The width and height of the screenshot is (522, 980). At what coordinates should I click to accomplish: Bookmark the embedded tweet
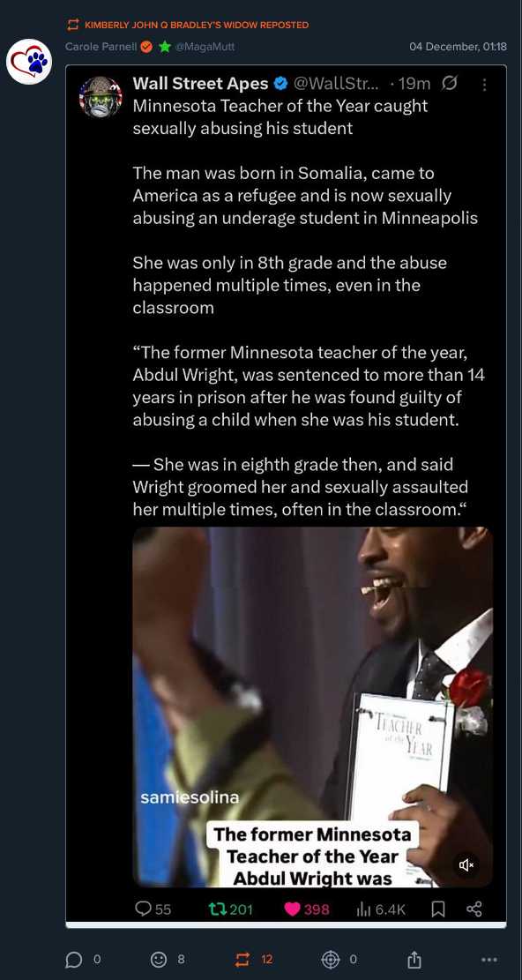tap(438, 909)
